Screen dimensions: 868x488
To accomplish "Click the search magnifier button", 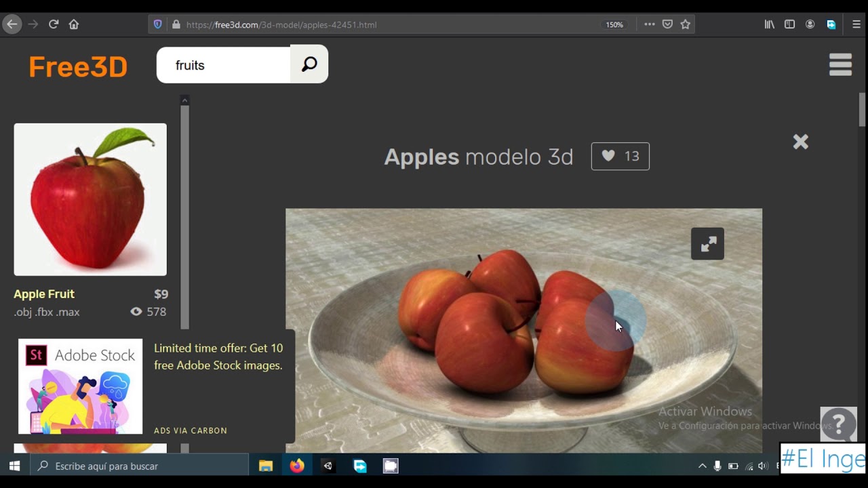I will (x=309, y=64).
